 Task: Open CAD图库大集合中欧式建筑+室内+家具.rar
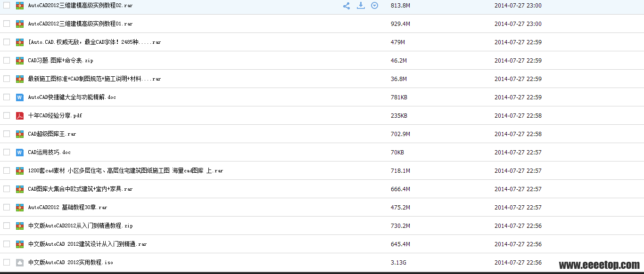(80, 189)
